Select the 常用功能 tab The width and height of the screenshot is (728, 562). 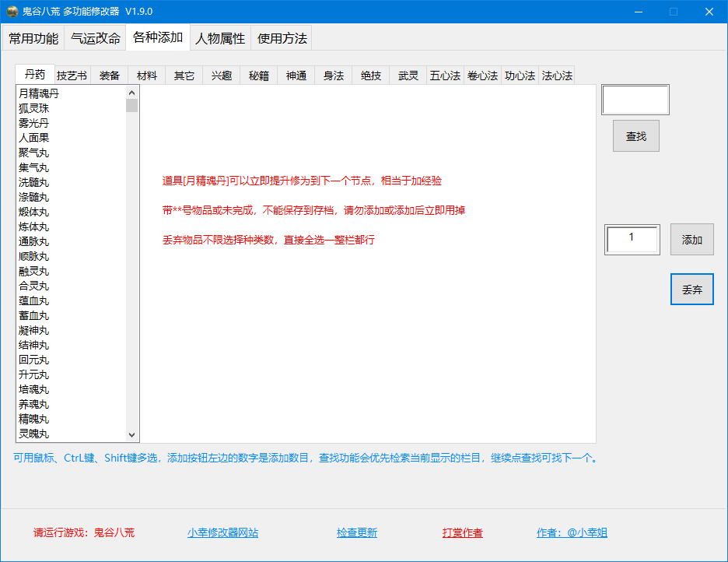[33, 38]
